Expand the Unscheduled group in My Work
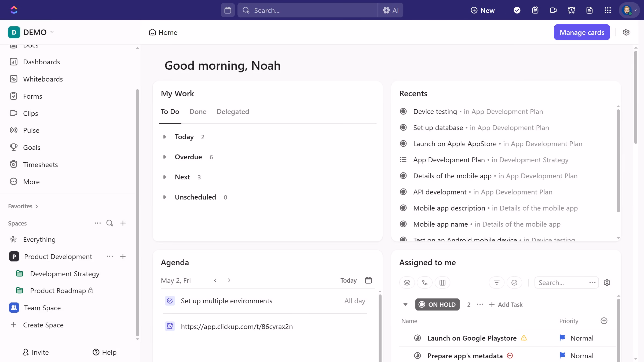644x362 pixels. click(x=165, y=197)
